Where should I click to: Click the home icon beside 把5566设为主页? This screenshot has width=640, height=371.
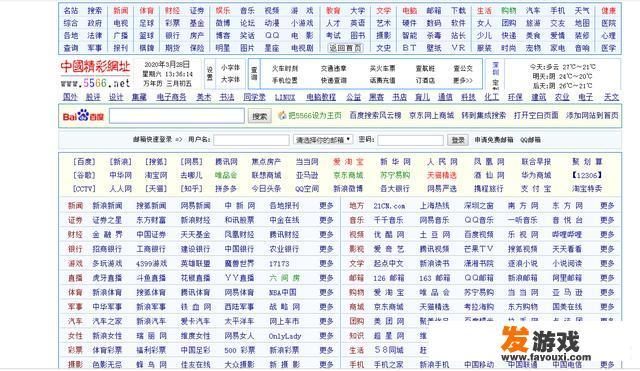pos(282,116)
